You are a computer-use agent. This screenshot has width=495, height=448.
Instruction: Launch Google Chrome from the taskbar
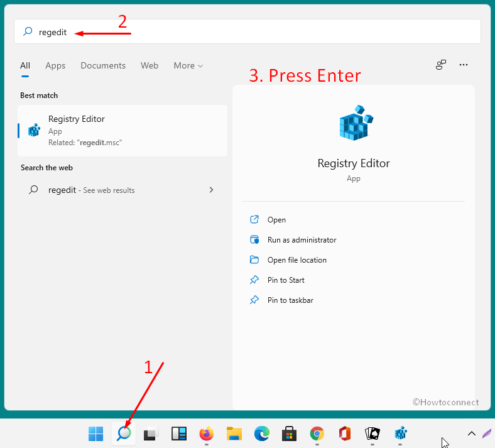point(317,434)
